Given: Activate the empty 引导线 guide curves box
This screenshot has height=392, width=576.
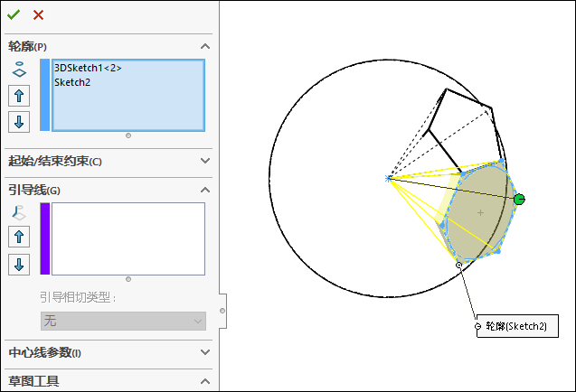Looking at the screenshot, I should pyautogui.click(x=128, y=238).
